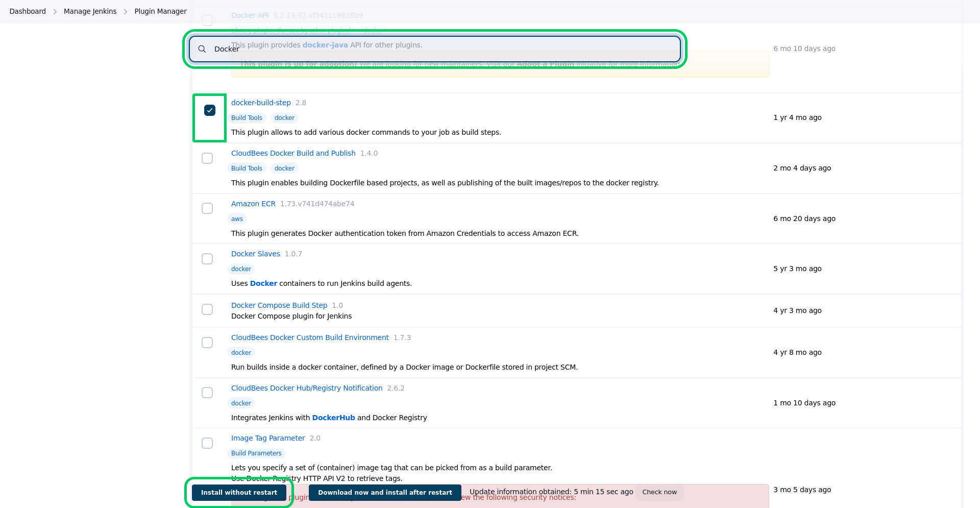
Task: Click docker tag under CloudBees Docker Hub/Registry Notification
Action: (x=241, y=403)
